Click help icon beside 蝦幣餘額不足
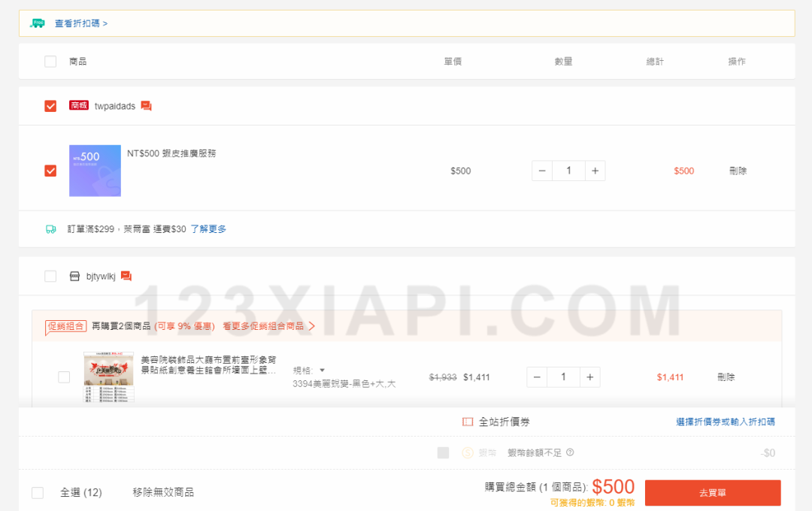812x511 pixels. [x=570, y=452]
